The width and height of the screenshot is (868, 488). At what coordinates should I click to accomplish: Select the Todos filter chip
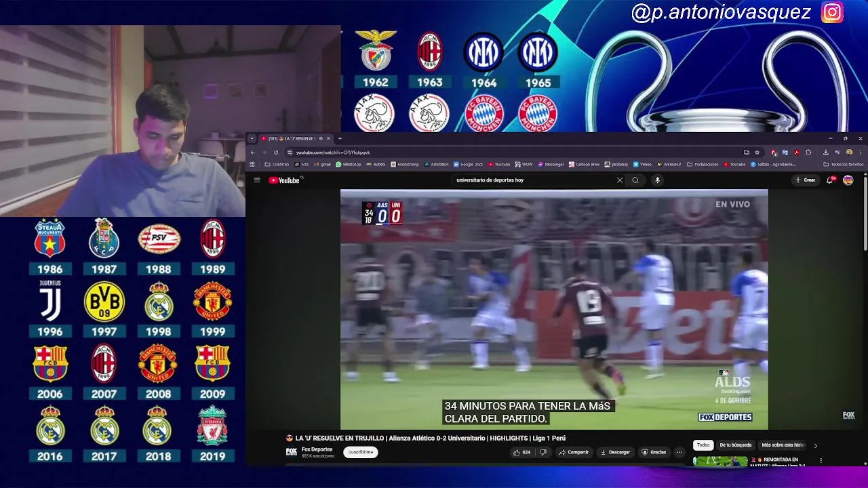(703, 445)
